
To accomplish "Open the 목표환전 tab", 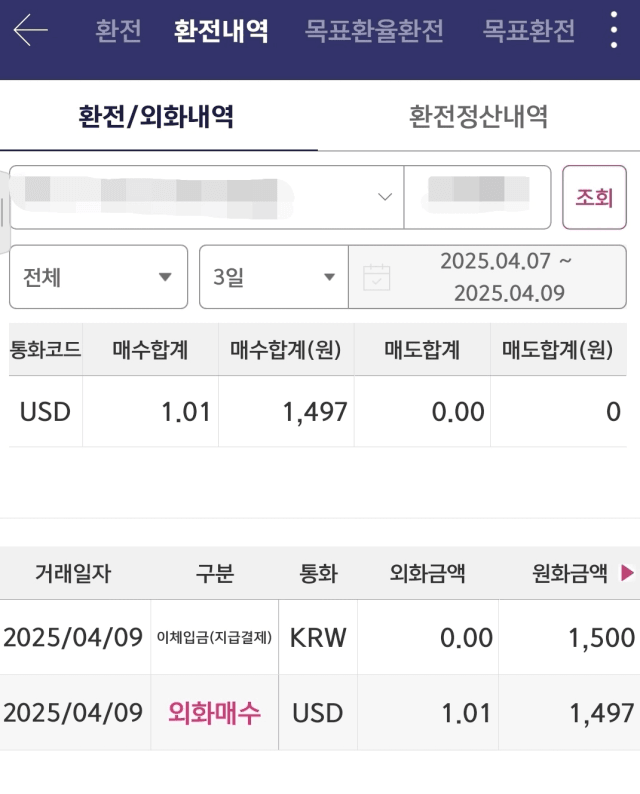I will pos(529,30).
